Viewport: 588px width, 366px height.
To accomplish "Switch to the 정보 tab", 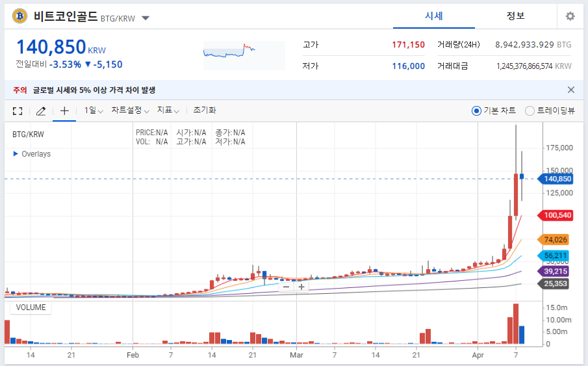I will click(515, 16).
